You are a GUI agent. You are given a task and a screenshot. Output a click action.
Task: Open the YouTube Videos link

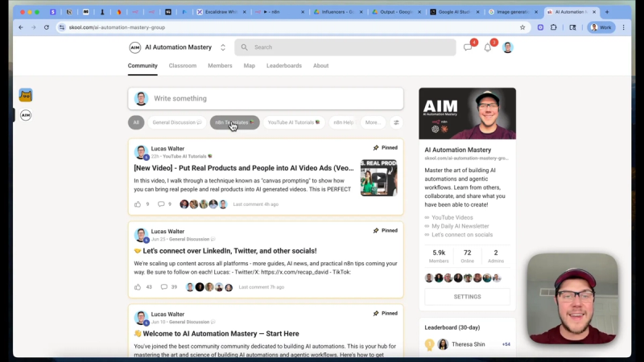pyautogui.click(x=452, y=217)
